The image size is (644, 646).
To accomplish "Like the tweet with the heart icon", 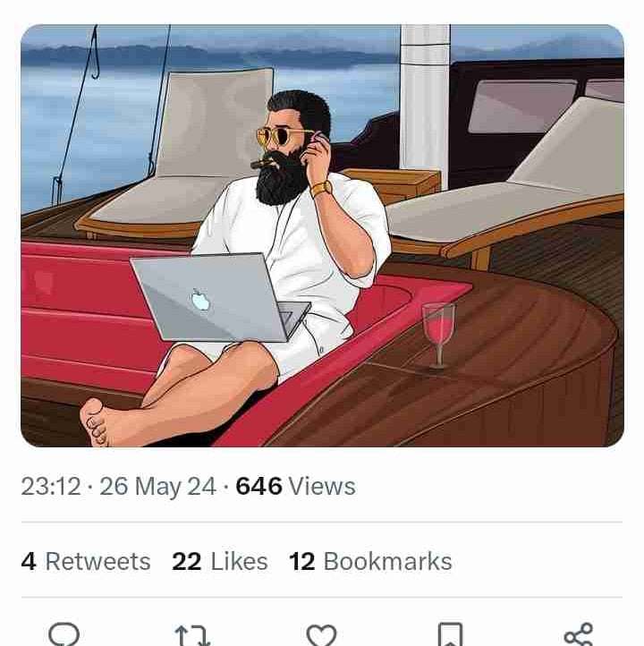I will pos(321,635).
